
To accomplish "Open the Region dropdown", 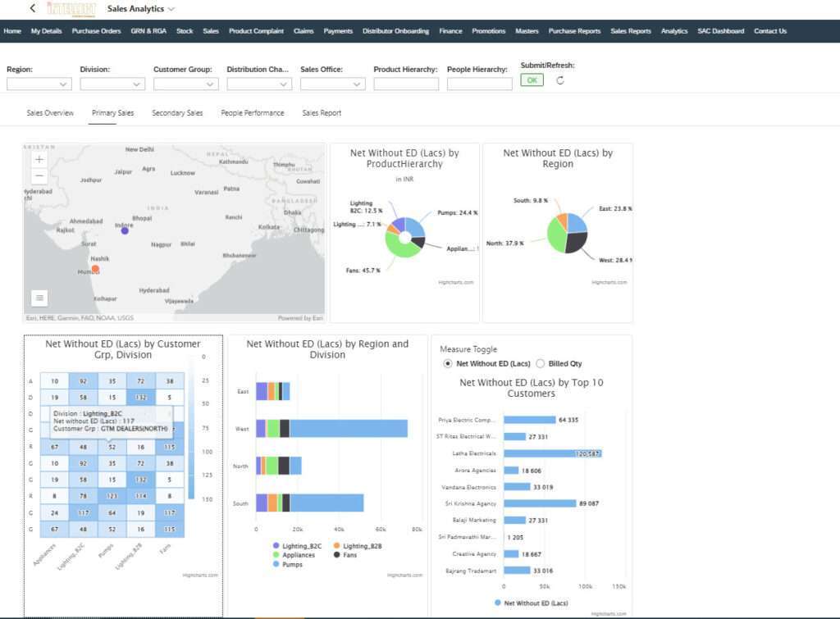I will pos(39,84).
